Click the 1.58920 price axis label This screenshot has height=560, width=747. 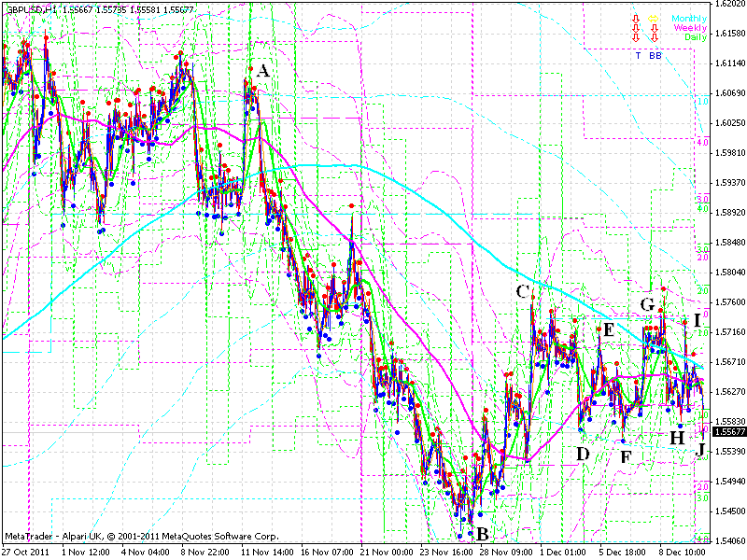coord(730,213)
